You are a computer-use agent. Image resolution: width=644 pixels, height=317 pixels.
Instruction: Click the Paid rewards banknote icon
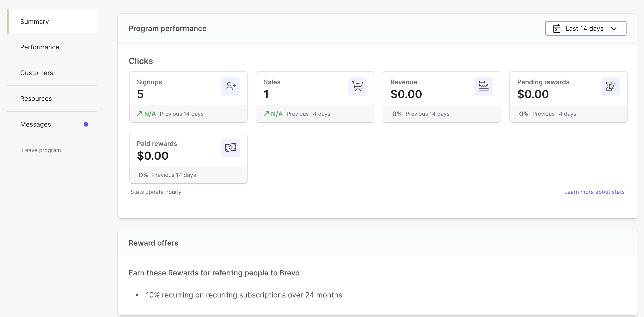click(x=230, y=148)
